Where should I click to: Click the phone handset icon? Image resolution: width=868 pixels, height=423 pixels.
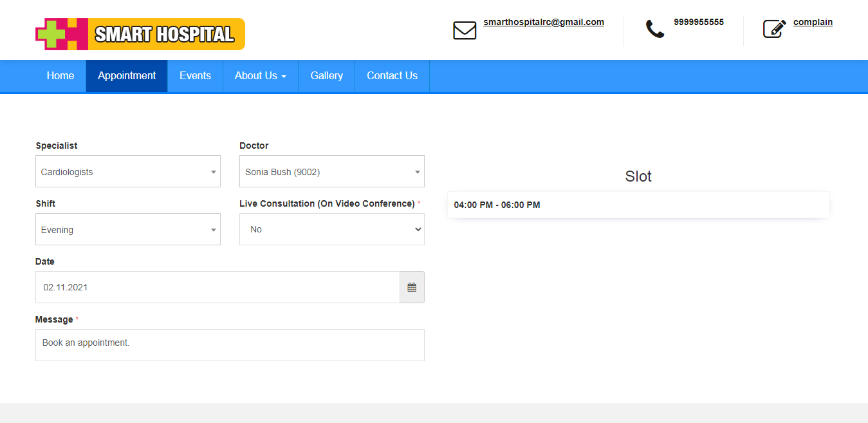click(x=654, y=29)
